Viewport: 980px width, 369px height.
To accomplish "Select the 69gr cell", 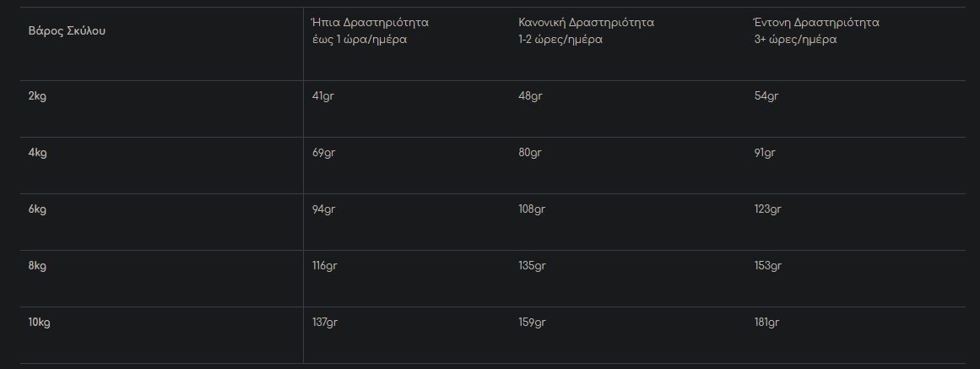I will (324, 153).
